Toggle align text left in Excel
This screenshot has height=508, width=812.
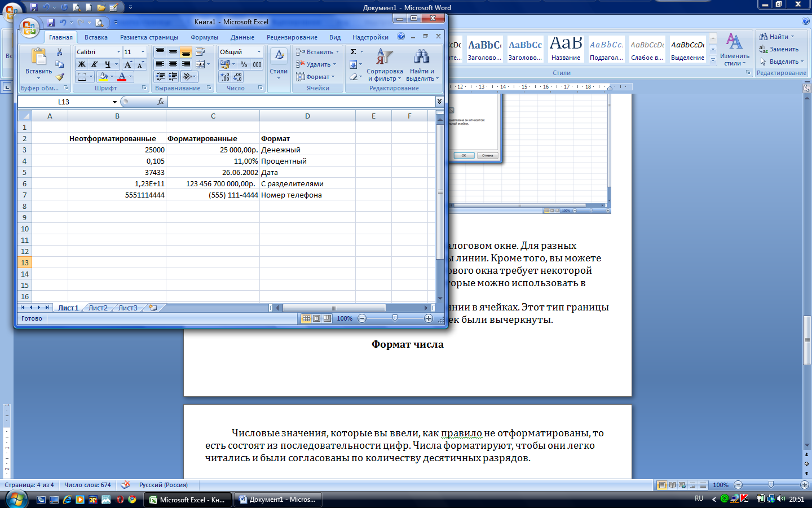(x=160, y=64)
